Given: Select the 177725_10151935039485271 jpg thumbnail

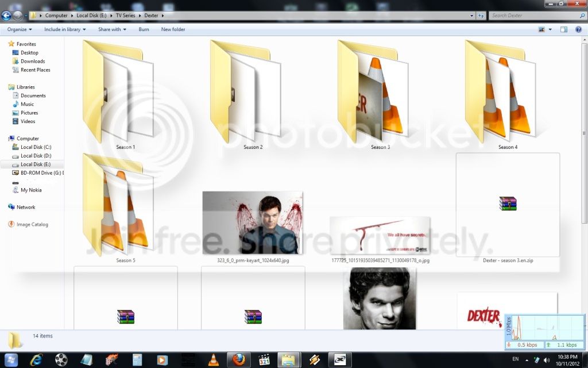Looking at the screenshot, I should click(380, 235).
